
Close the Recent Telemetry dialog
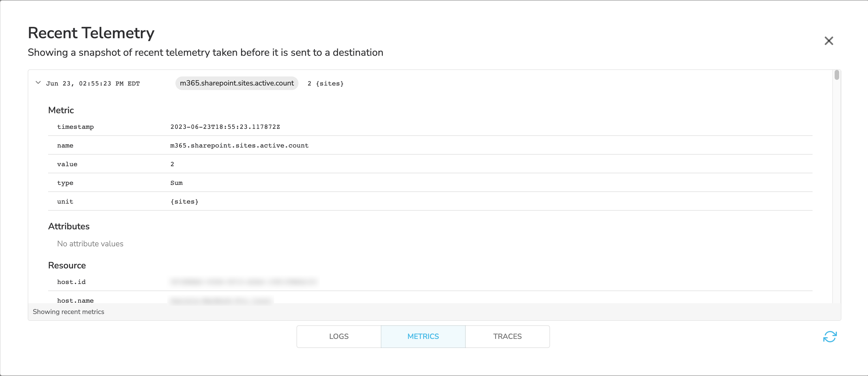coord(829,41)
